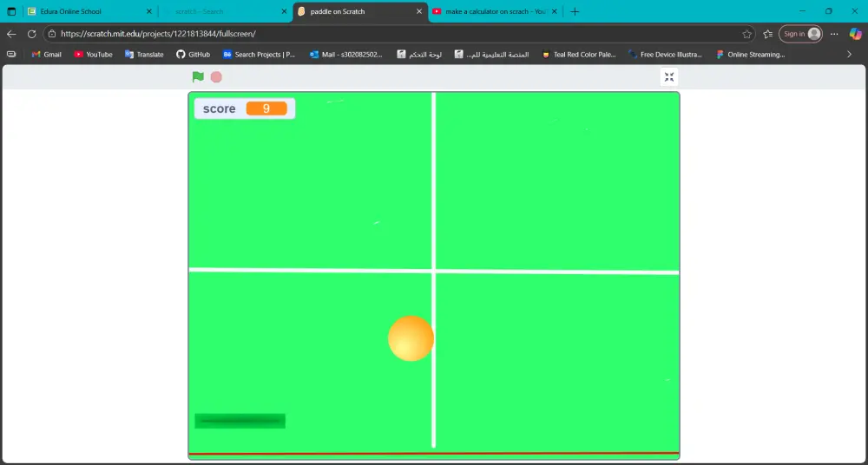The width and height of the screenshot is (868, 465).
Task: Reload the page with the refresh icon
Action: click(x=31, y=34)
